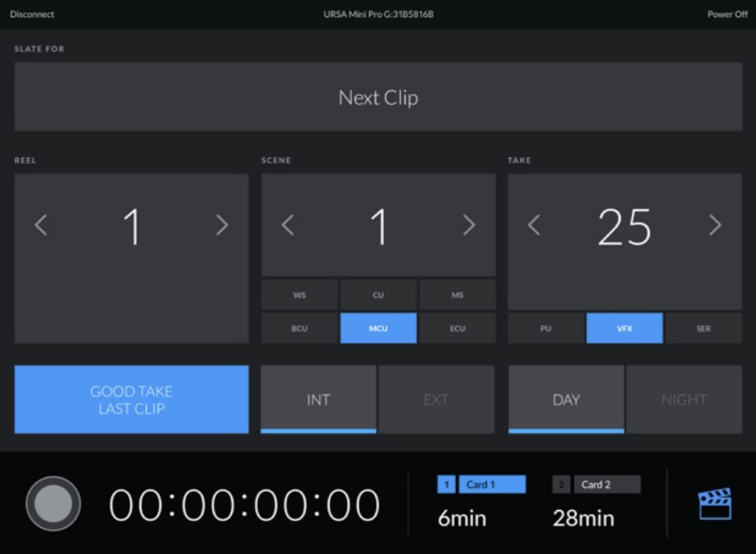Decrement the Reel number with the left arrow

(41, 225)
